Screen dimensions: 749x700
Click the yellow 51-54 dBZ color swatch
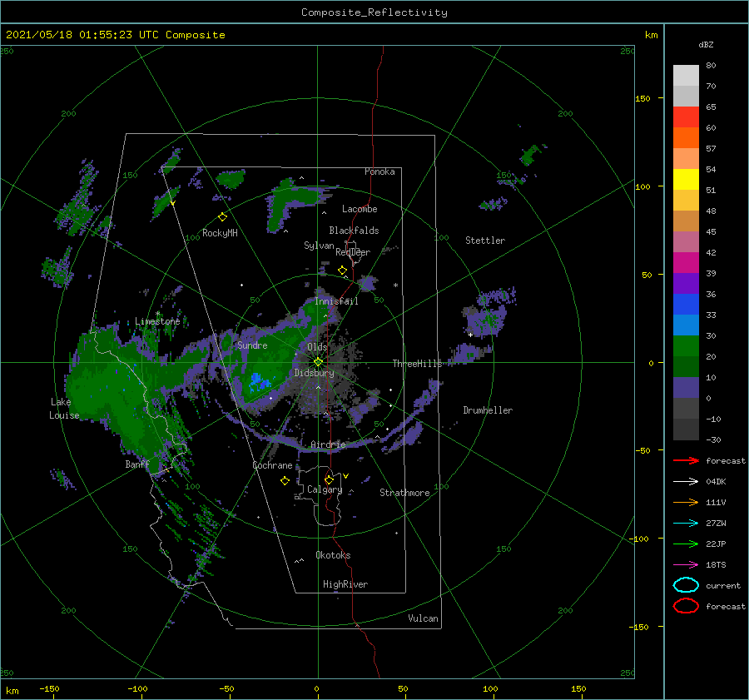(686, 180)
